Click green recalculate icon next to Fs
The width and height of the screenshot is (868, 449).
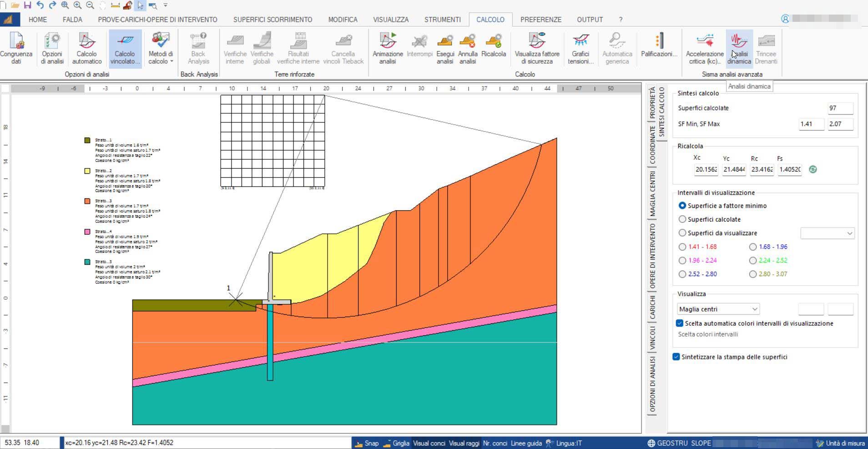(x=812, y=169)
